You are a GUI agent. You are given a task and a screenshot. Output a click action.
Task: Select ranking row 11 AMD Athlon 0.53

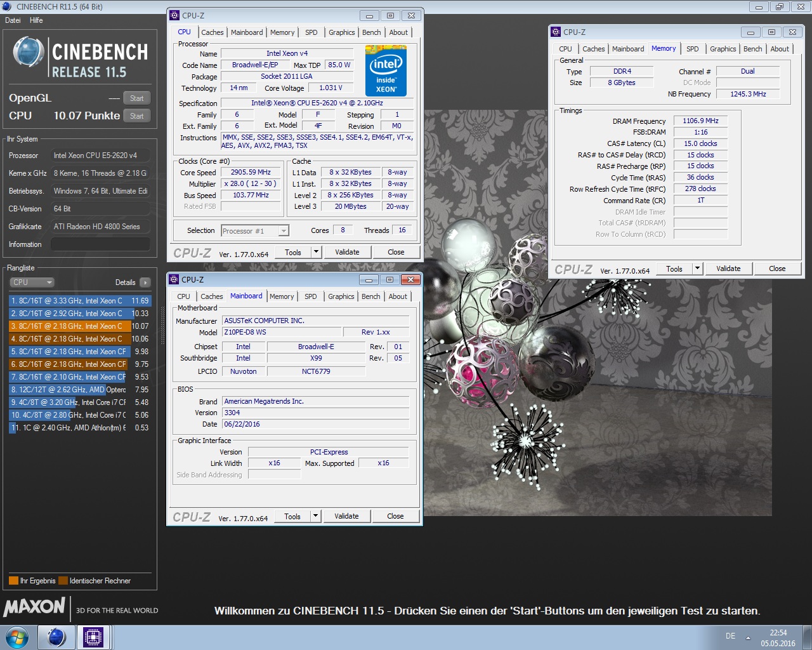pos(79,428)
